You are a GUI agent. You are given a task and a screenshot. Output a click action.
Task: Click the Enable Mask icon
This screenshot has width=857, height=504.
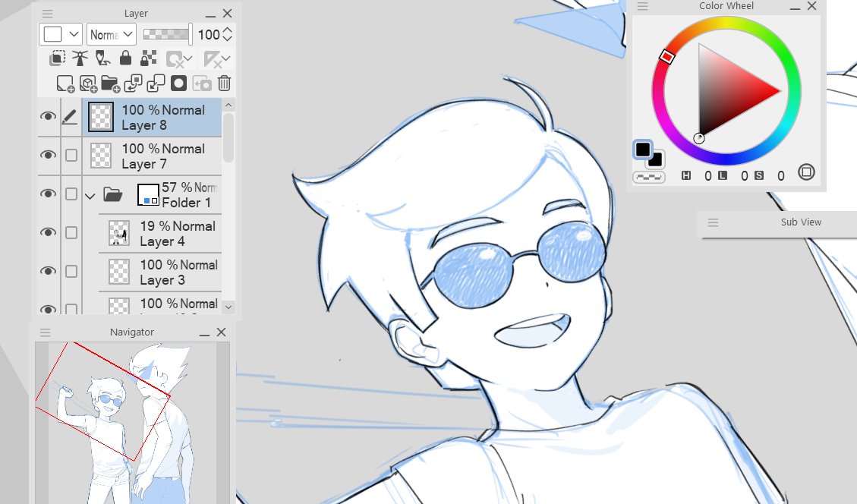pos(175,59)
